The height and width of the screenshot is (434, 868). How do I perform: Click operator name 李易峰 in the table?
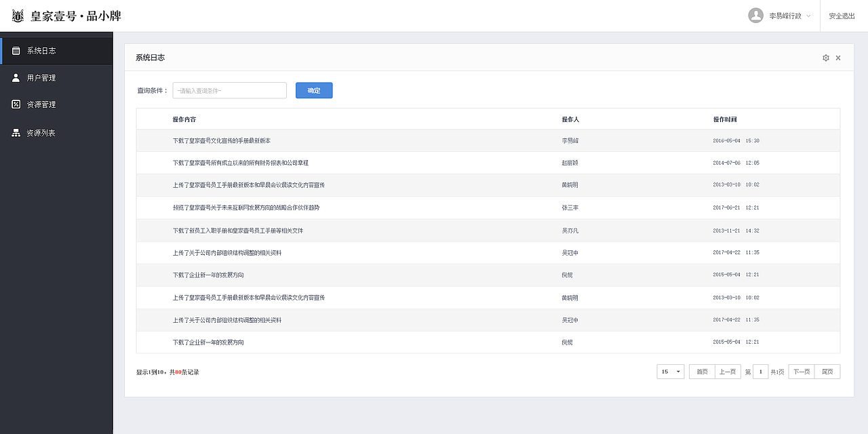570,140
